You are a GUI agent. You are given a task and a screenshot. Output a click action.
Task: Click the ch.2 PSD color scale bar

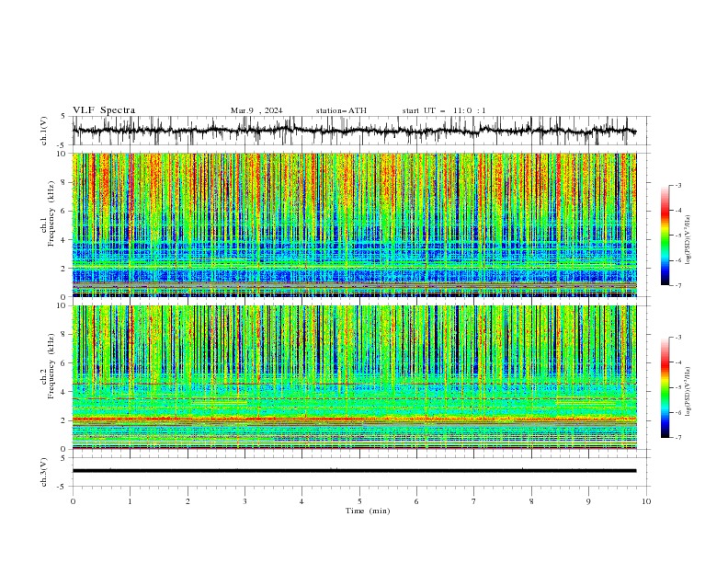click(665, 387)
